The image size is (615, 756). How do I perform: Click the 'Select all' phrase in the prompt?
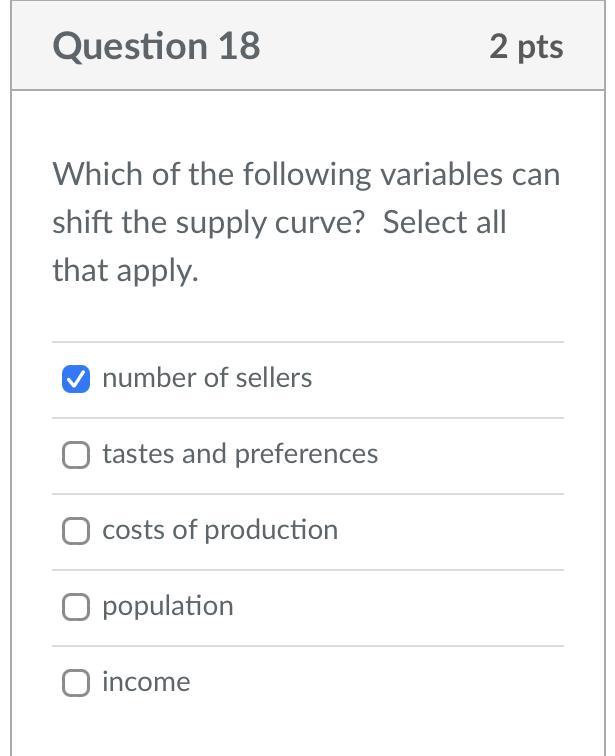click(x=445, y=222)
